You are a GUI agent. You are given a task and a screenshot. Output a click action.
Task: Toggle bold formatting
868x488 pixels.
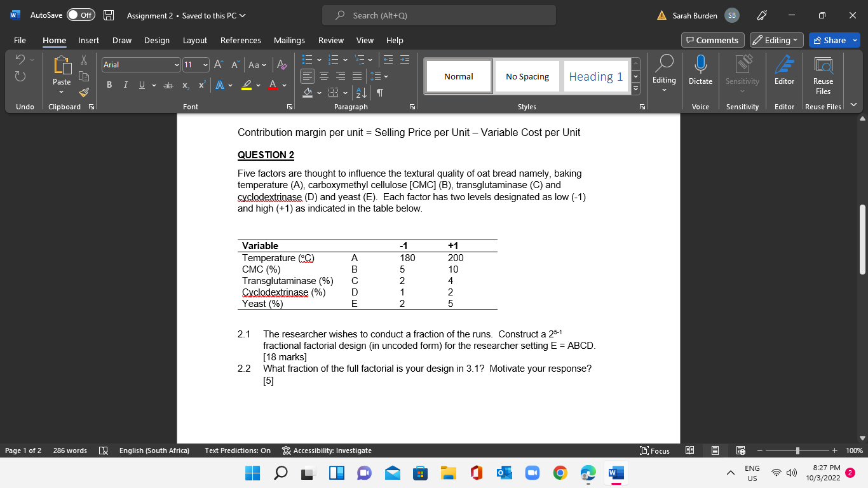(x=109, y=84)
